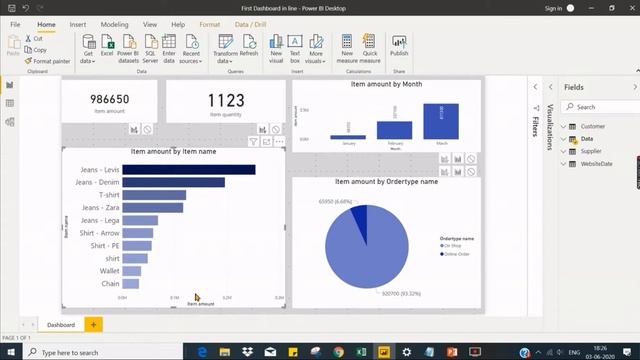Open the File menu
This screenshot has height=360, width=640.
(15, 24)
